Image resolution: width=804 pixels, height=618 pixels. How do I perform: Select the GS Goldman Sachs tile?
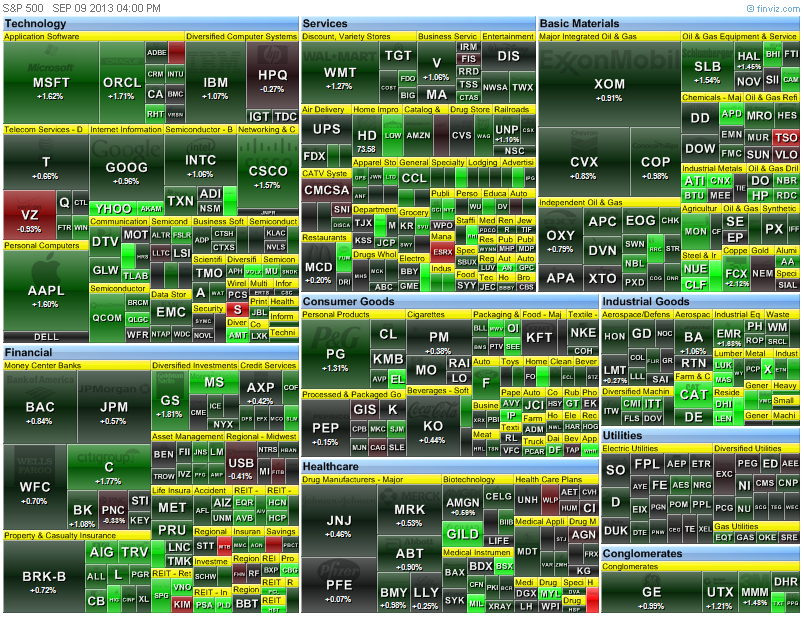170,401
